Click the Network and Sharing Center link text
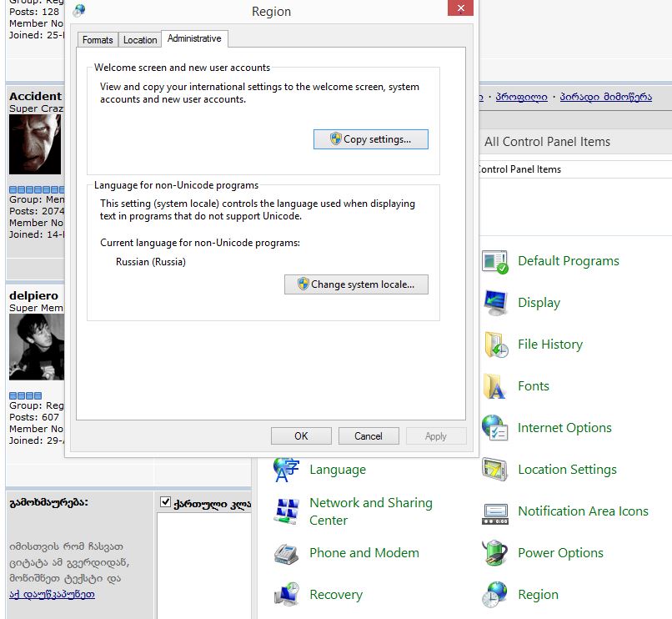Viewport: 672px width, 619px height. pos(371,511)
